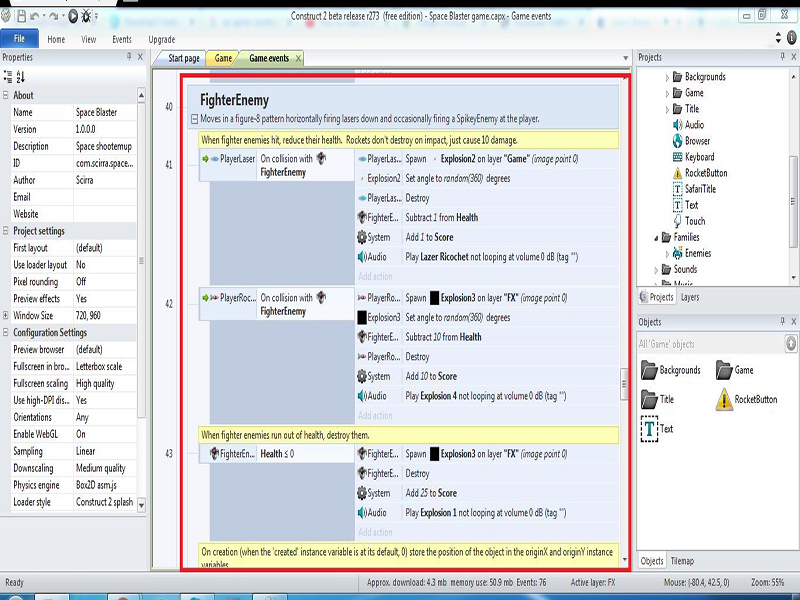Open the Backgrounds folder in Objects panel
Image resolution: width=800 pixels, height=600 pixels.
tap(670, 370)
